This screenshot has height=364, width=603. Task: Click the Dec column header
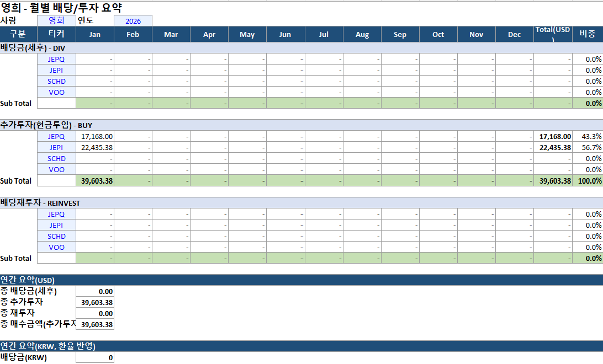(x=515, y=34)
